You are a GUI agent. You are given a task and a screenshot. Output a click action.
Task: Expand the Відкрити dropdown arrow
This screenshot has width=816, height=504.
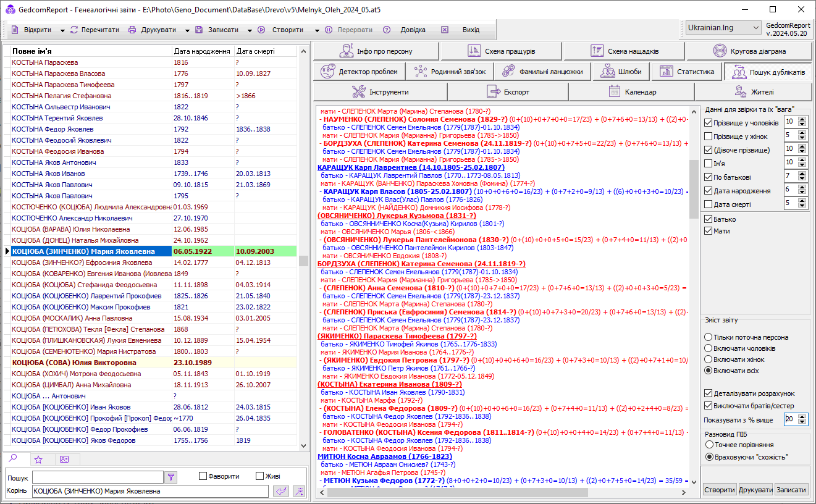click(x=62, y=30)
